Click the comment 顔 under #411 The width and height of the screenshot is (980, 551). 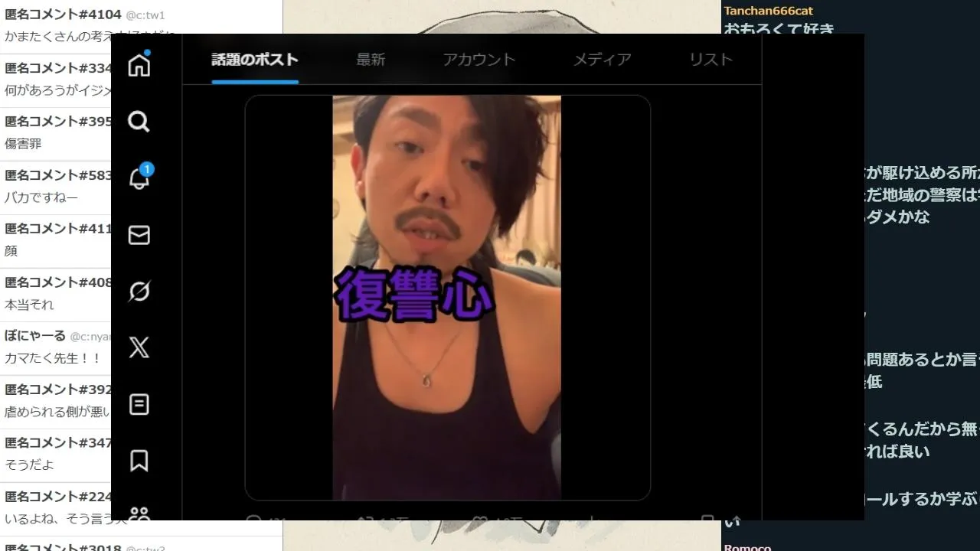[11, 250]
